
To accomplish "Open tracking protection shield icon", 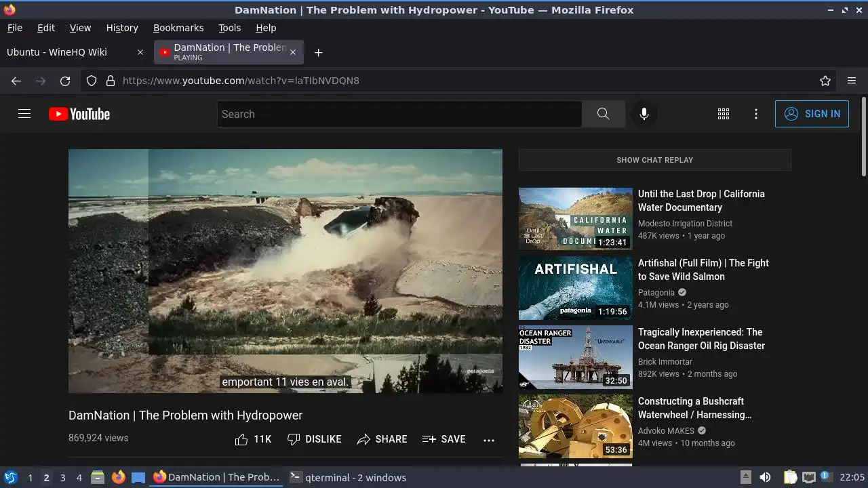I will [92, 81].
